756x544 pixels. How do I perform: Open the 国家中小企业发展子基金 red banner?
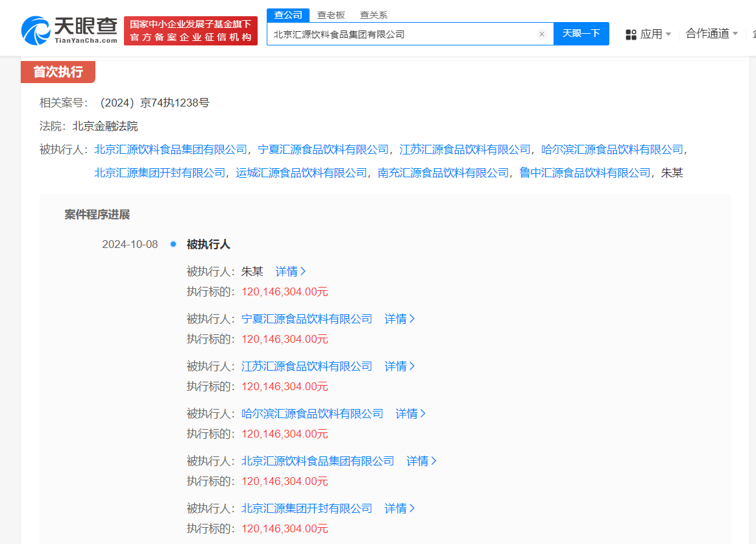click(190, 31)
